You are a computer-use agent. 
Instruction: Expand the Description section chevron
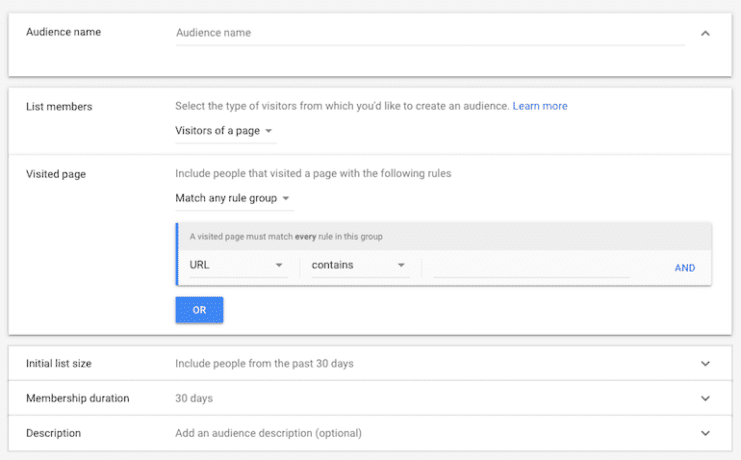[x=705, y=433]
